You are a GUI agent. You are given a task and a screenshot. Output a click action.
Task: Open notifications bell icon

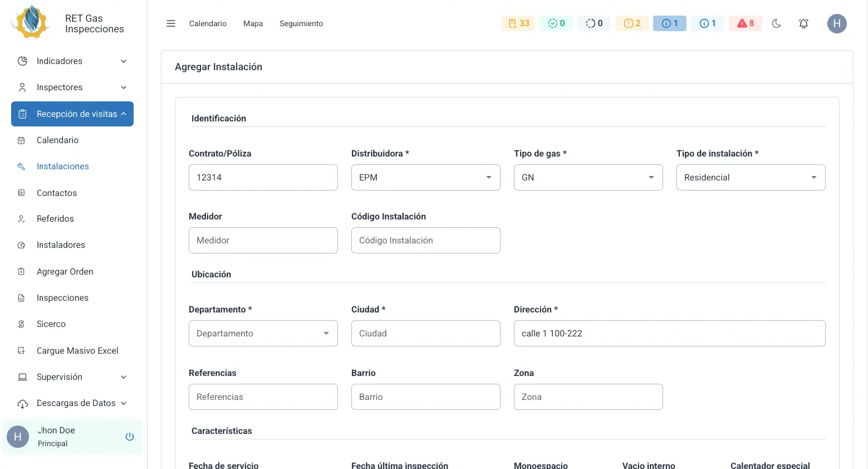803,23
